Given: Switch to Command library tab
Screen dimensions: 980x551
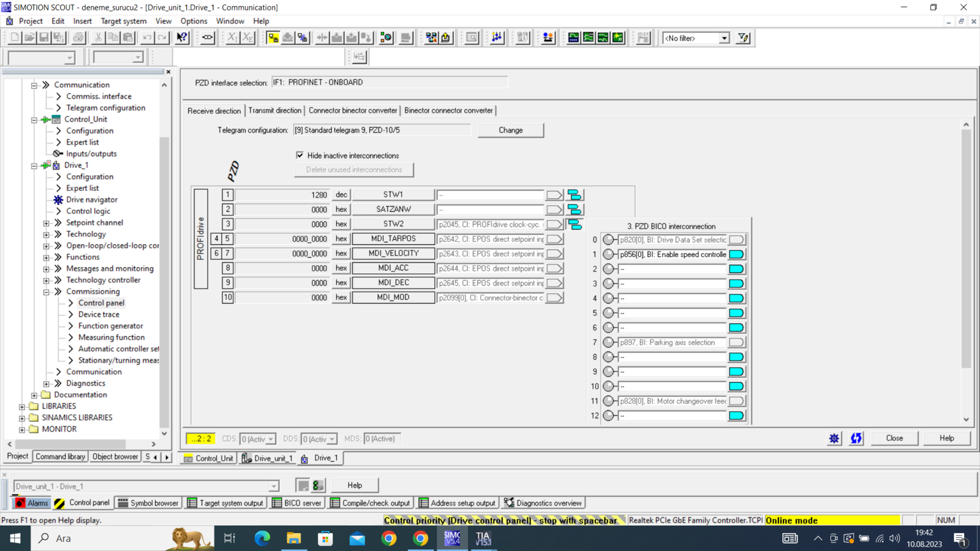Looking at the screenshot, I should (x=60, y=457).
